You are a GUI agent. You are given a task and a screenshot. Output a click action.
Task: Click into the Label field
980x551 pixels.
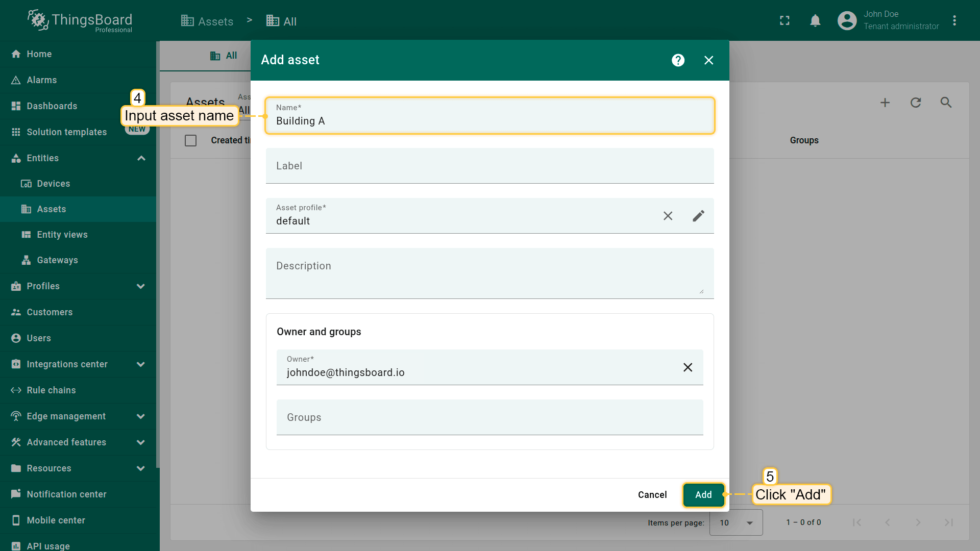coord(489,166)
